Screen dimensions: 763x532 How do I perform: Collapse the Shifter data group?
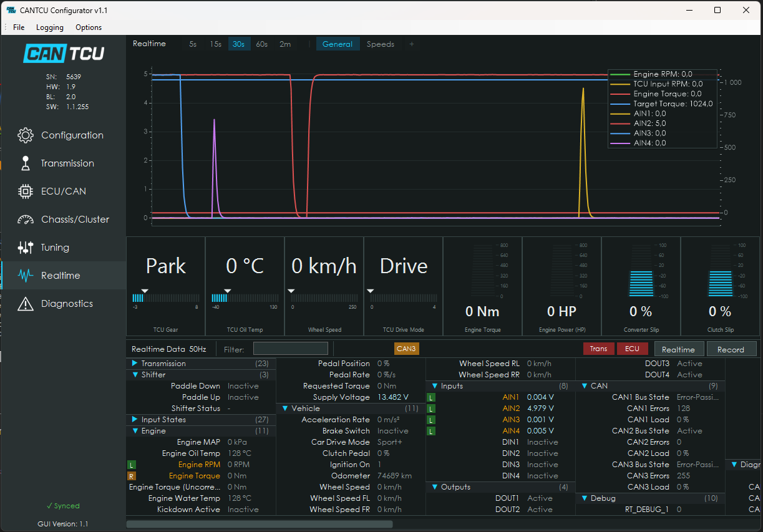tap(134, 375)
